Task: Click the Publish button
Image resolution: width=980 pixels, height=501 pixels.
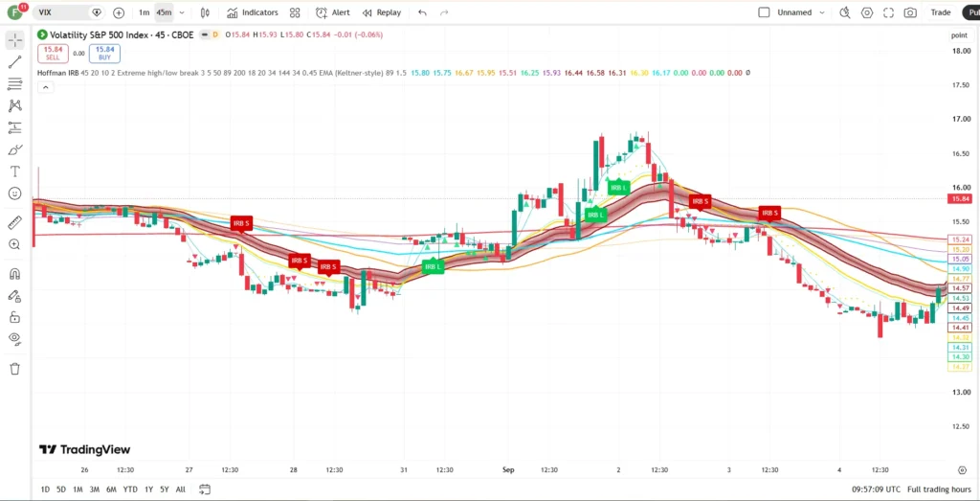Action: click(x=971, y=12)
